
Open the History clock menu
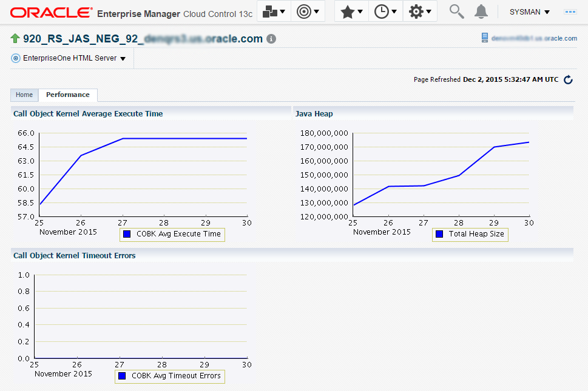(x=385, y=12)
